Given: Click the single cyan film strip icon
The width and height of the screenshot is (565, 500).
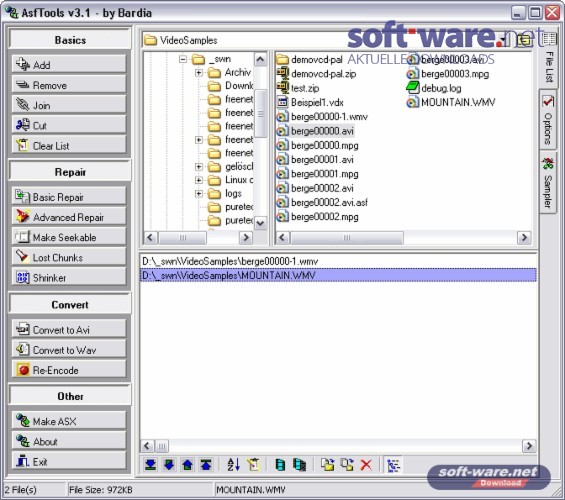Looking at the screenshot, I should [x=280, y=465].
